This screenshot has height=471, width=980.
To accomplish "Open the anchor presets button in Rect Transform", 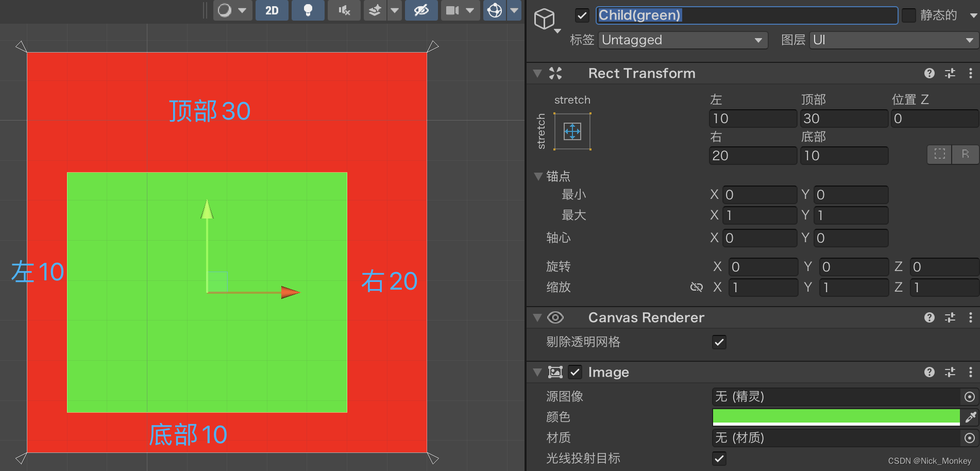I will (x=572, y=131).
